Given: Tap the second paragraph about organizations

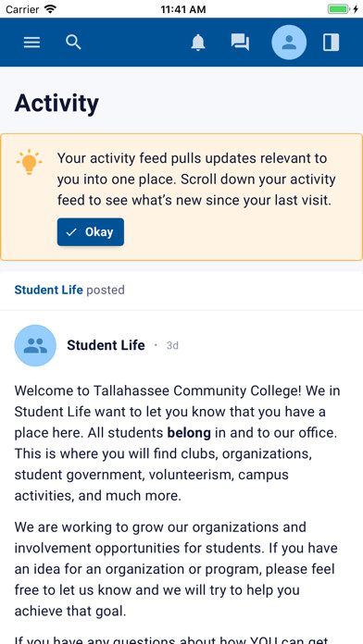Looking at the screenshot, I should (x=176, y=569).
